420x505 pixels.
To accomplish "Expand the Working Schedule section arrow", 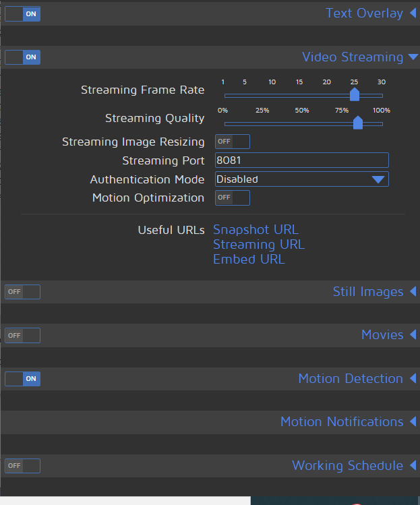I will 413,466.
